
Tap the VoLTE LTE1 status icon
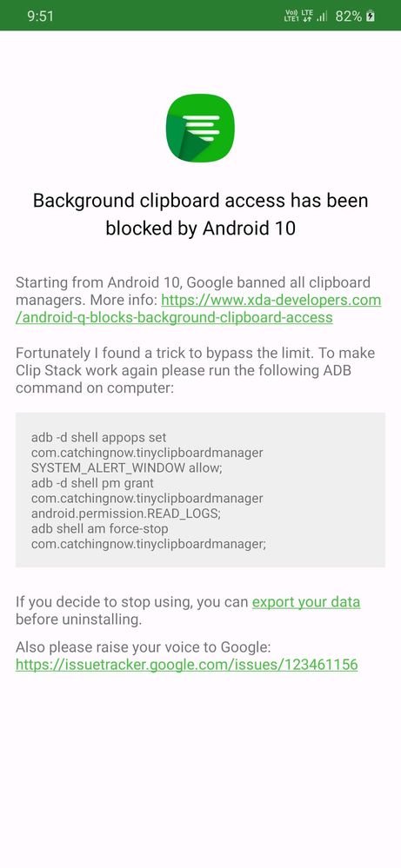pos(291,16)
